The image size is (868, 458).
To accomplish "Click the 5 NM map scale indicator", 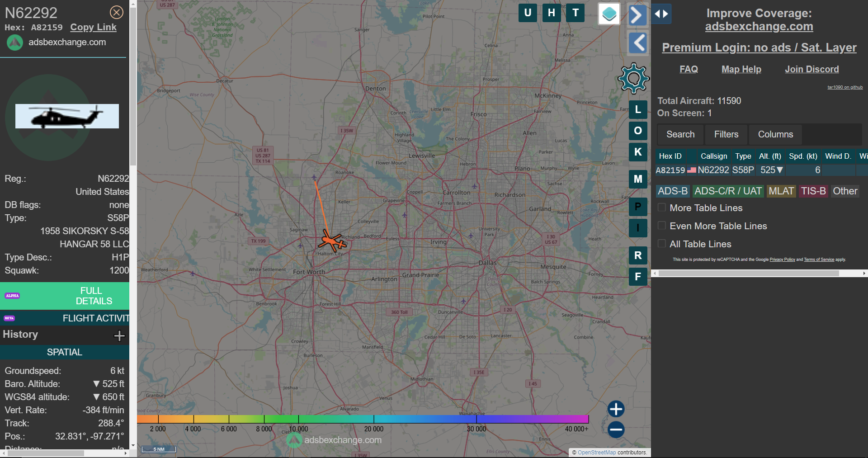I will [x=159, y=449].
